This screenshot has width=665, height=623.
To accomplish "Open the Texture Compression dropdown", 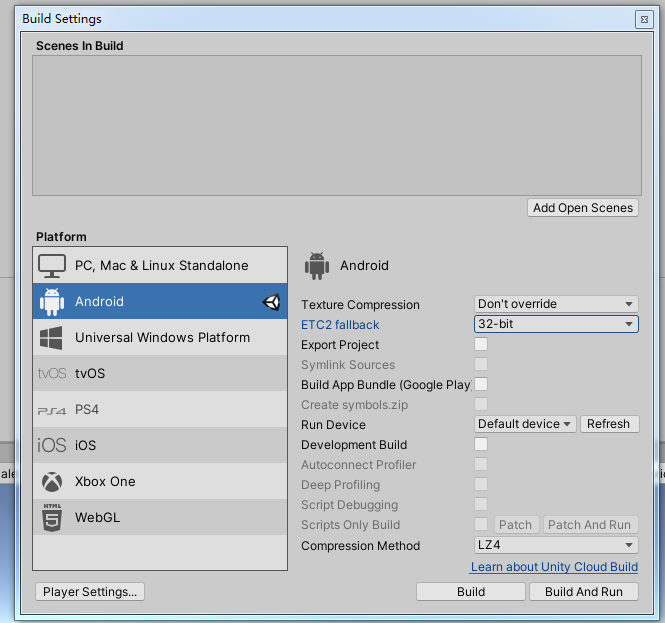I will tap(556, 304).
